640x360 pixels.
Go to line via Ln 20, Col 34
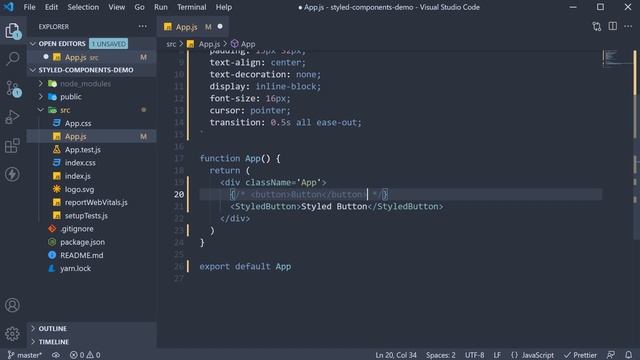pos(396,355)
